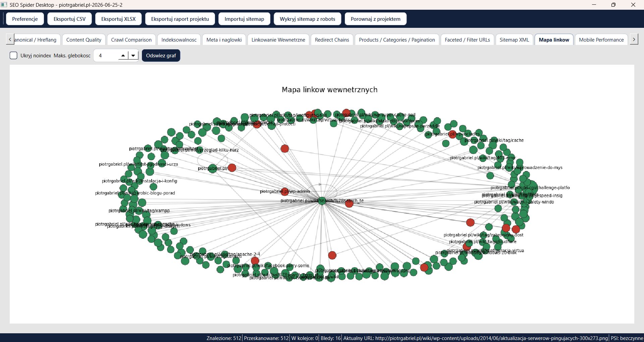Click the SEO Spider app icon in title bar
This screenshot has height=342, width=644.
[x=4, y=5]
